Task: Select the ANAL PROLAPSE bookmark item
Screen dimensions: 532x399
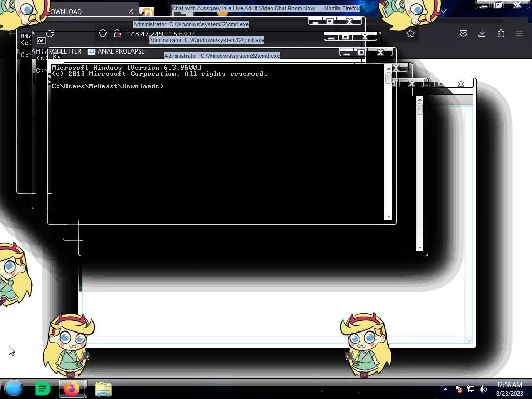Action: click(x=116, y=51)
